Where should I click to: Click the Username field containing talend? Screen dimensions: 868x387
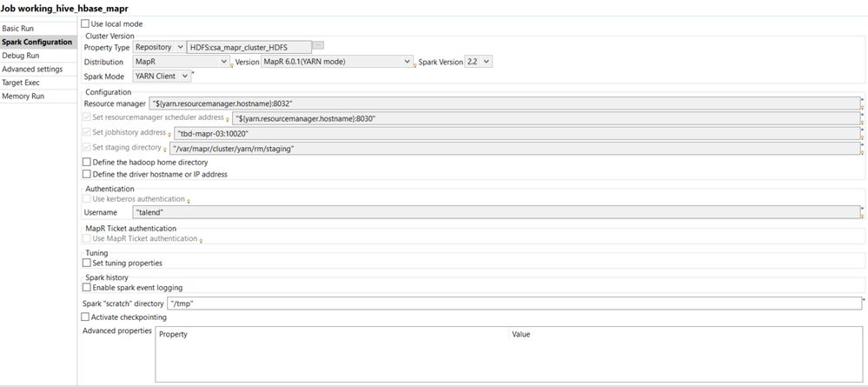tap(496, 212)
